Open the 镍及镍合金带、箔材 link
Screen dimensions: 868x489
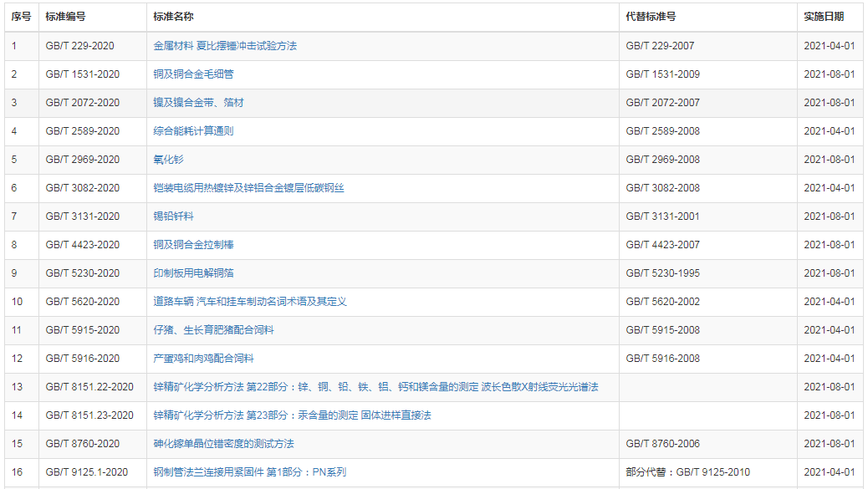[x=198, y=103]
